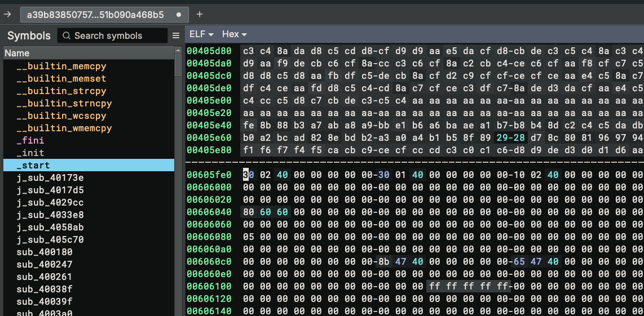The height and width of the screenshot is (316, 644).
Task: Click the forward navigation arrow
Action: (x=7, y=14)
